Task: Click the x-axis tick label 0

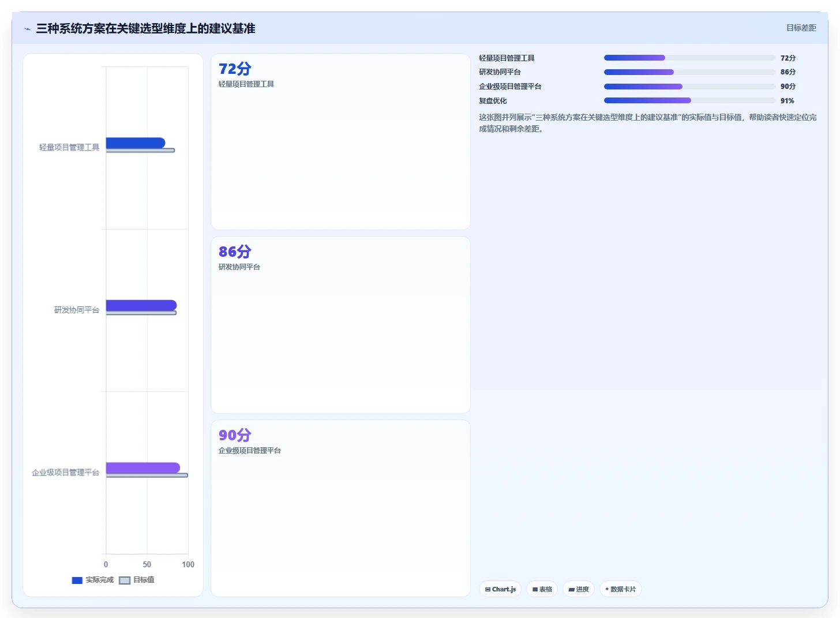Action: [x=106, y=564]
